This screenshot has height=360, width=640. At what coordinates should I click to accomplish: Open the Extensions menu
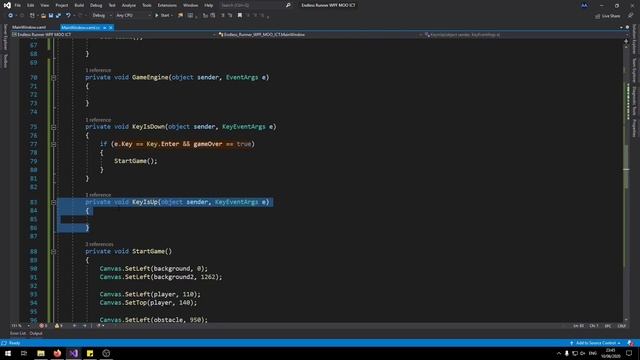coord(167,5)
